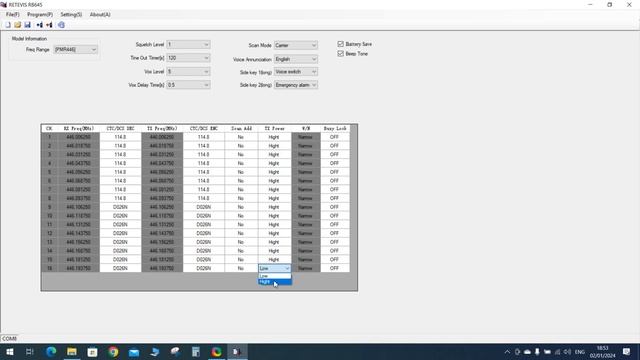
Task: Open the Freq Range dropdown
Action: [76, 49]
